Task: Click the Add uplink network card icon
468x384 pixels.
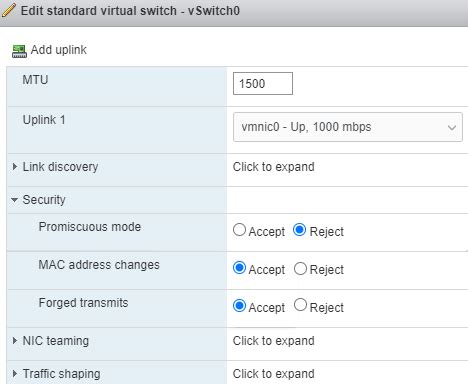Action: [19, 51]
